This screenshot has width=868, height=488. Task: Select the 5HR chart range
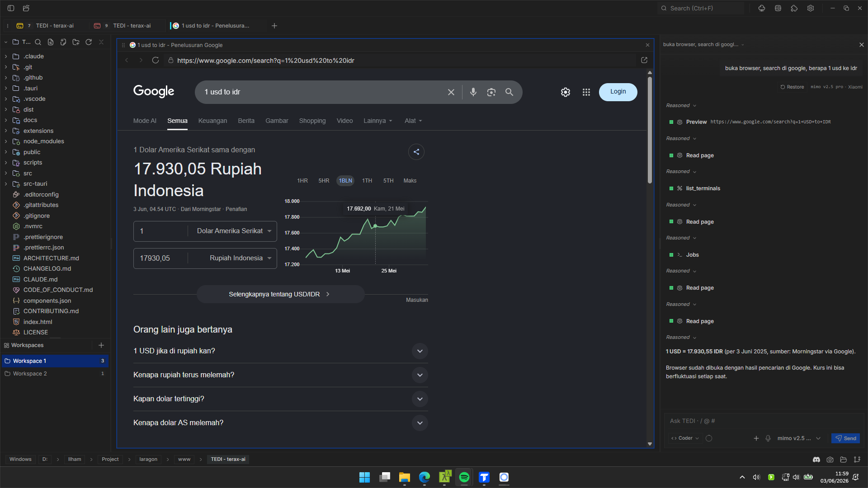[324, 181]
